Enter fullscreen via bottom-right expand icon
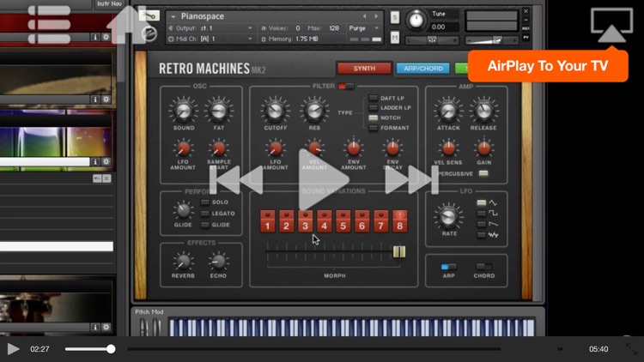The width and height of the screenshot is (644, 362). tap(631, 349)
